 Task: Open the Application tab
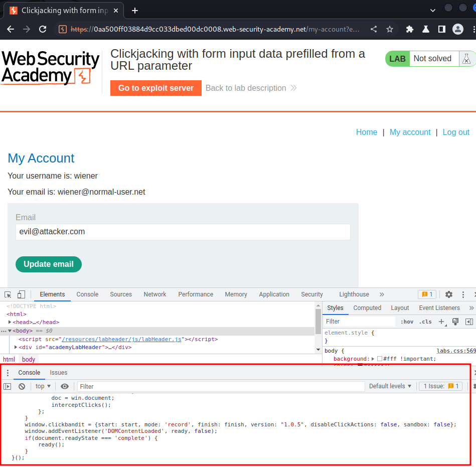pos(274,294)
